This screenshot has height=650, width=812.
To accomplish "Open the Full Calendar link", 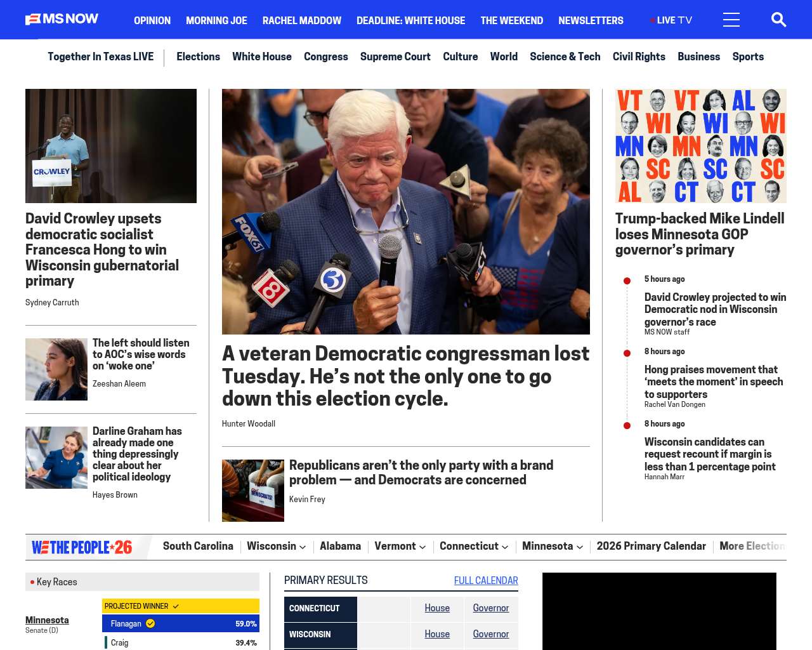I will pyautogui.click(x=486, y=580).
